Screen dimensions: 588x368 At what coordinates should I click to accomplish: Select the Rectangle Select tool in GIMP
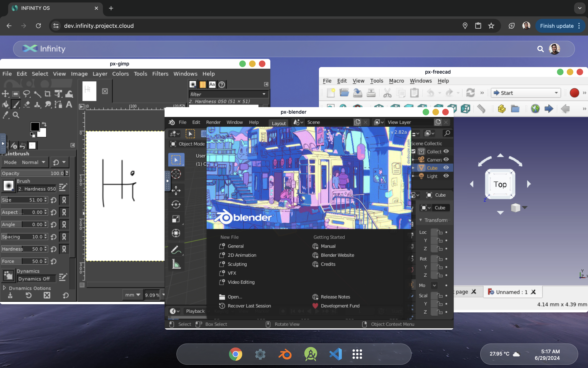coord(16,94)
